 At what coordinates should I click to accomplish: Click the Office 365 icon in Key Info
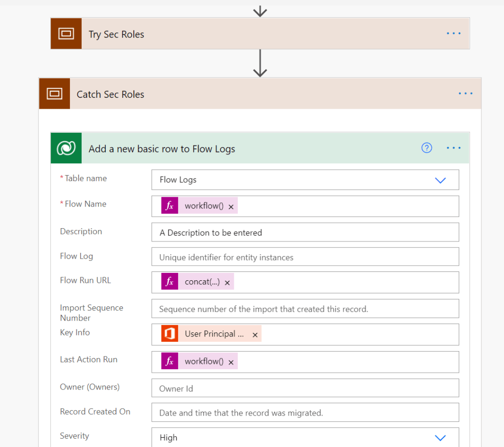tap(169, 334)
